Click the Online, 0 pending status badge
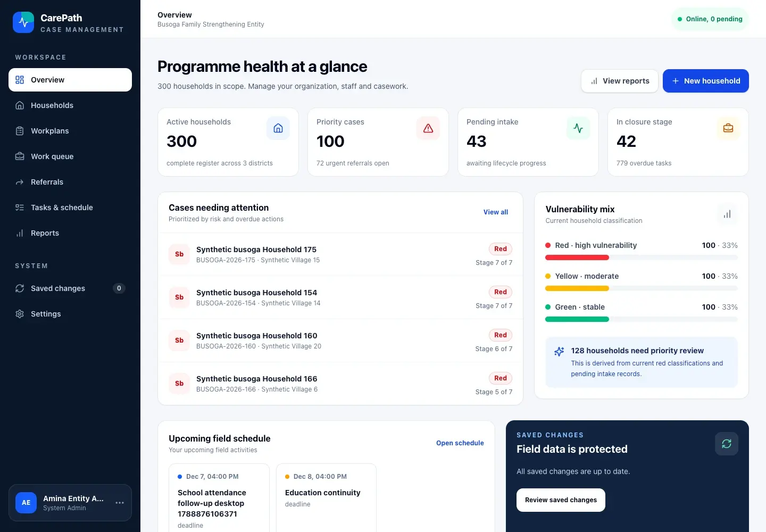Viewport: 766px width, 532px height. [710, 19]
